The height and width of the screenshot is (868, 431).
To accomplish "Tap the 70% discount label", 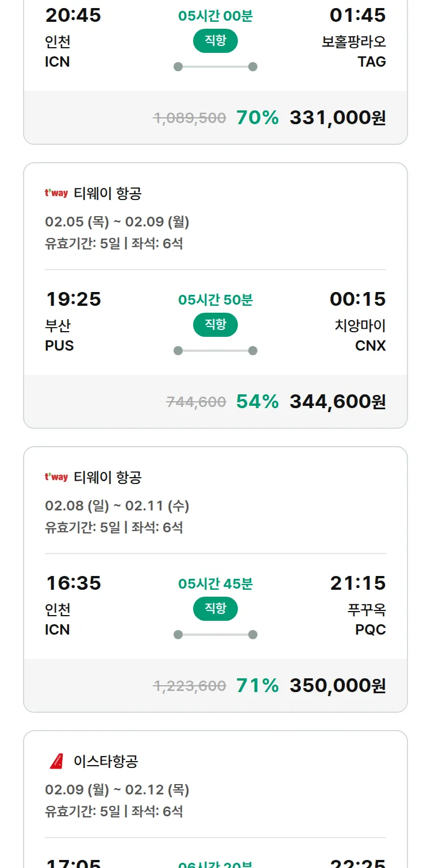I will point(257,118).
